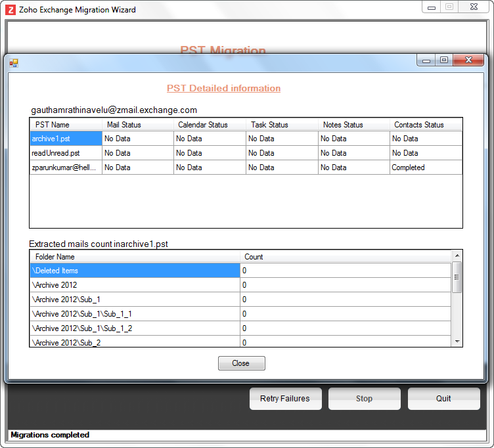The image size is (494, 448).
Task: Click the Quit button
Action: click(443, 399)
